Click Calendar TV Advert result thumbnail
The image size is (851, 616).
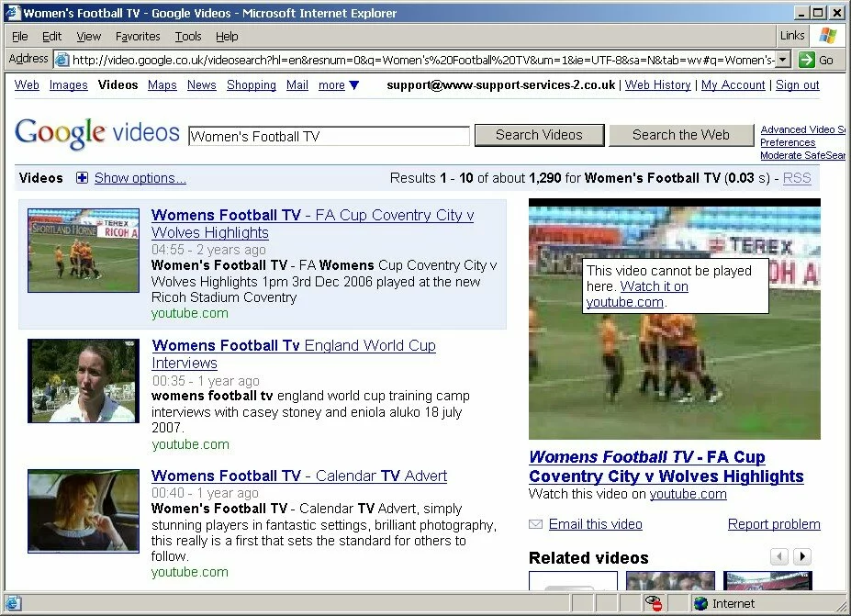84,511
